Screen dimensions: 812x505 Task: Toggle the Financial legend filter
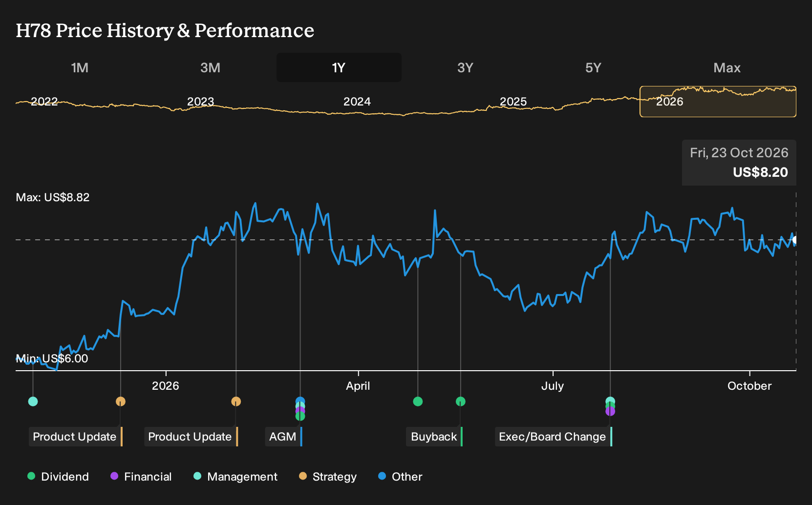(141, 476)
